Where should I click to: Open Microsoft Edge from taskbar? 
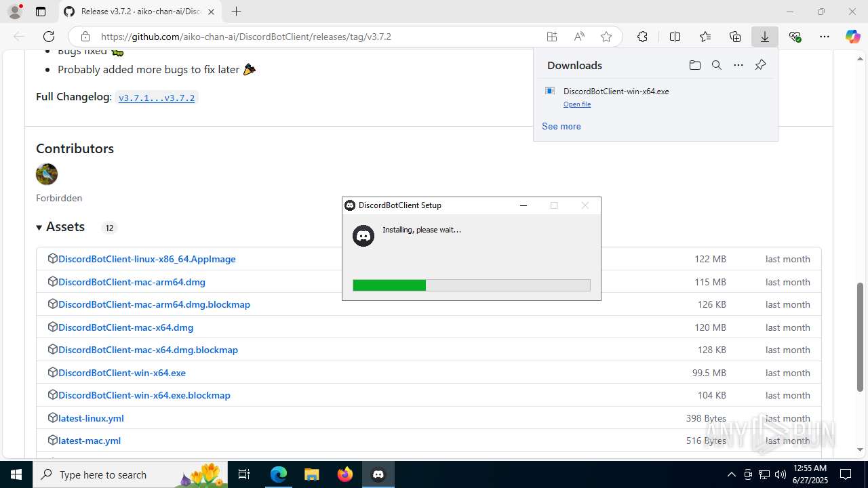[x=279, y=474]
